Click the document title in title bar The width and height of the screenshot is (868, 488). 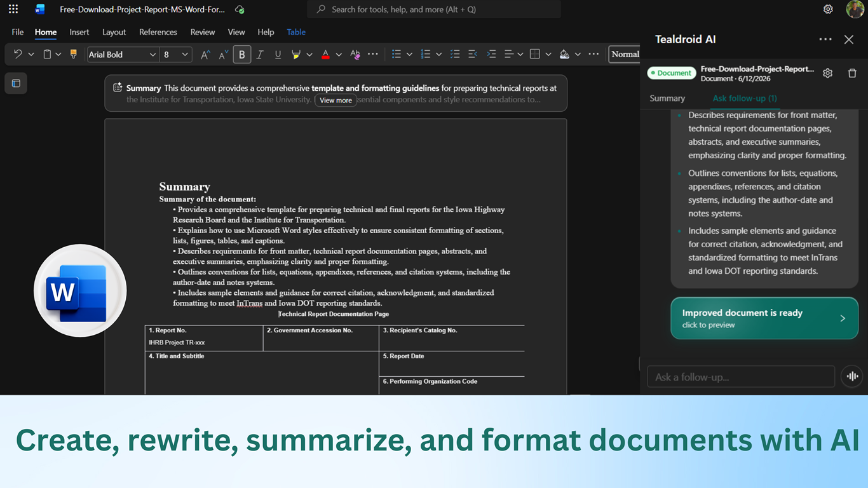(142, 10)
